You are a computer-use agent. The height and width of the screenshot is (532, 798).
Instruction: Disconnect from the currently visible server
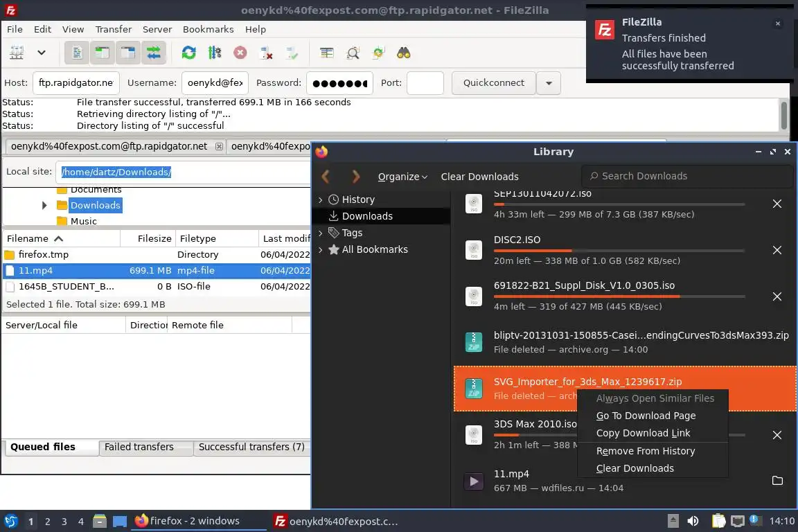(x=266, y=53)
